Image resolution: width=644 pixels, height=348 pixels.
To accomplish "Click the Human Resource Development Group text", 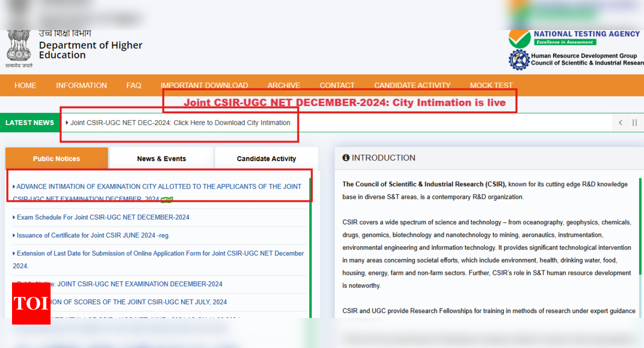I will (584, 55).
